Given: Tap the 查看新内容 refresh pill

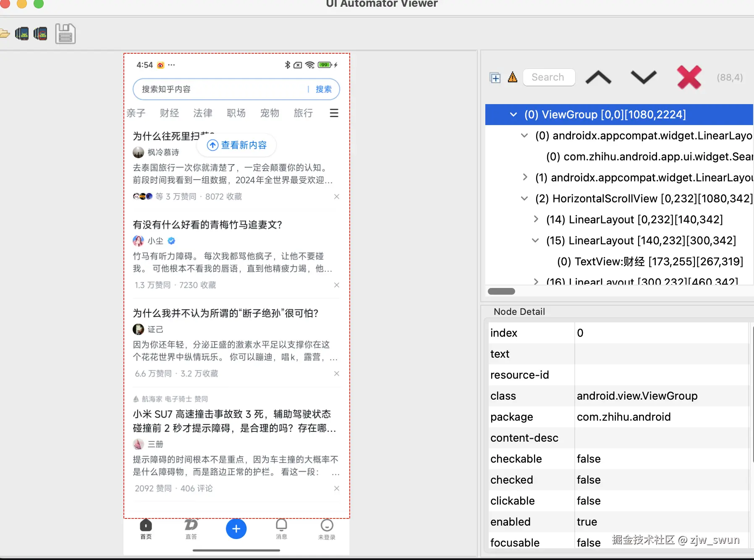Looking at the screenshot, I should pyautogui.click(x=237, y=145).
